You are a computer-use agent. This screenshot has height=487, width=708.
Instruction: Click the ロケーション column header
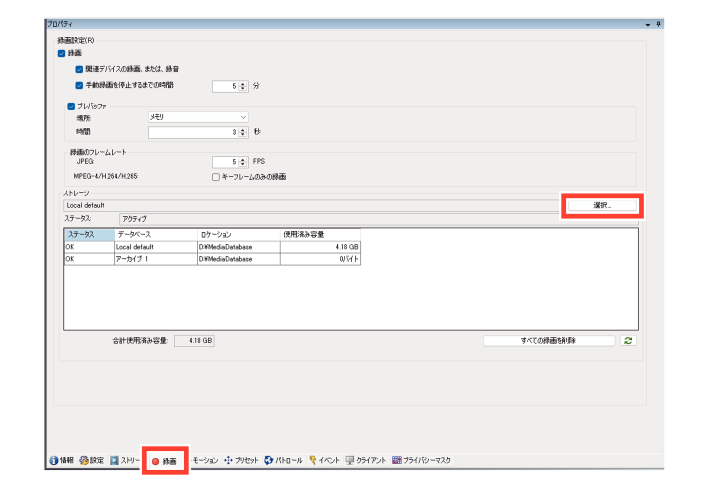click(x=239, y=235)
